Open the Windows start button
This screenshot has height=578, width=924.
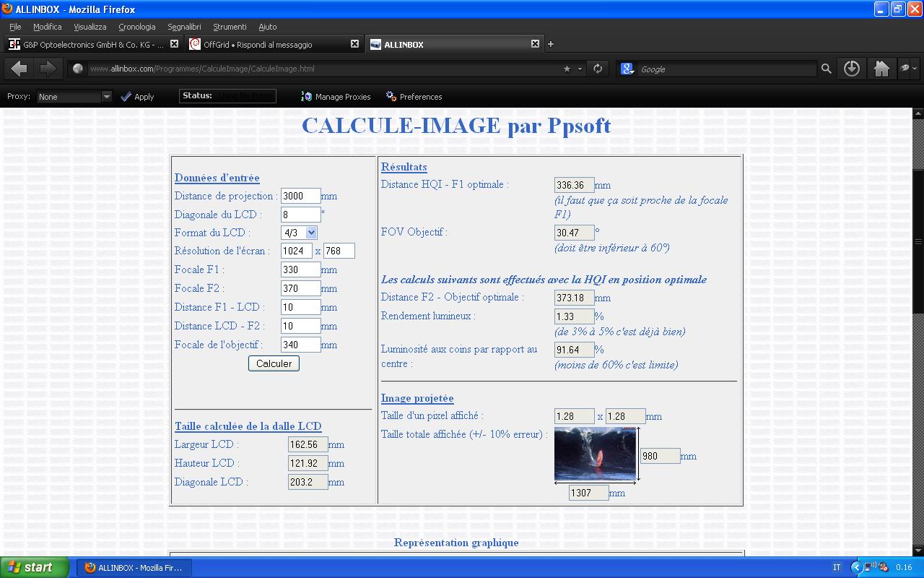point(35,567)
